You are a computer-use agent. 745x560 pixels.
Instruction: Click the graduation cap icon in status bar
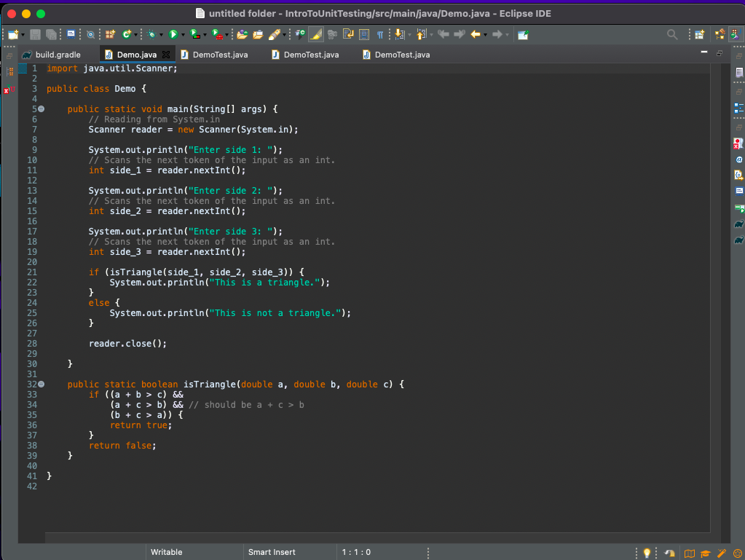[705, 553]
